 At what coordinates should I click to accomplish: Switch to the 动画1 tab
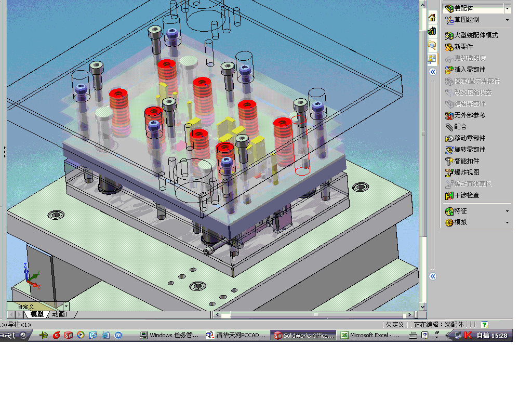pos(60,314)
